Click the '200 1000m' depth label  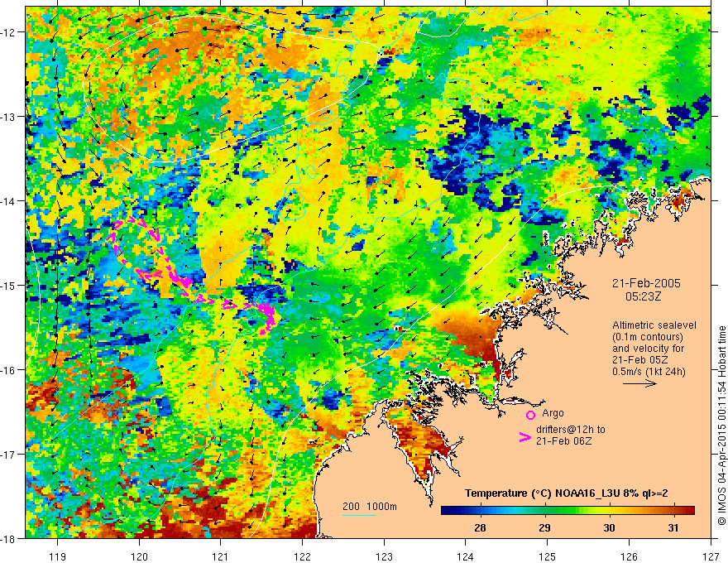pyautogui.click(x=370, y=507)
